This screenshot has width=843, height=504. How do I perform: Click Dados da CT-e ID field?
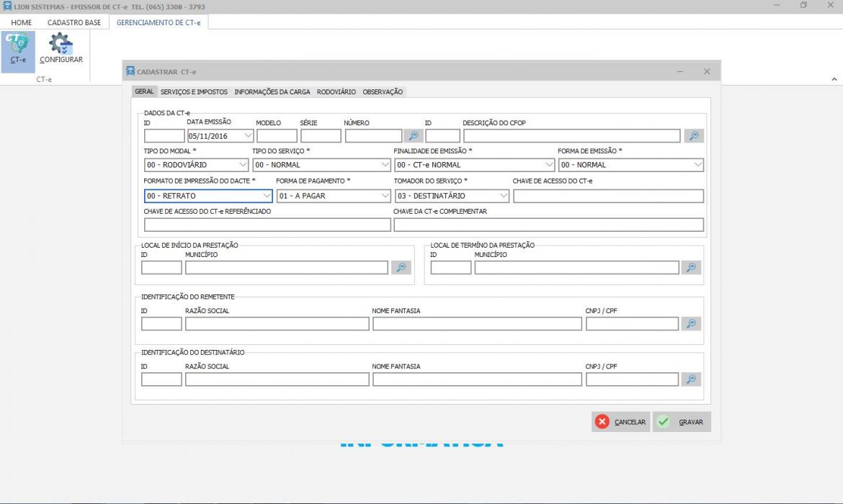click(x=164, y=136)
